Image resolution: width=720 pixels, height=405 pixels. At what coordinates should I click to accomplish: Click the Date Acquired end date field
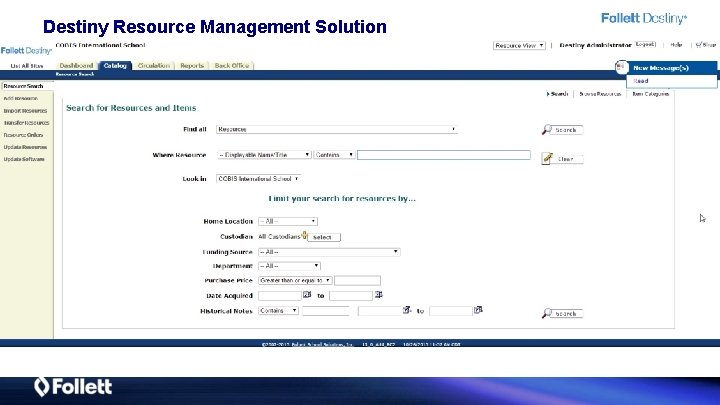click(351, 296)
